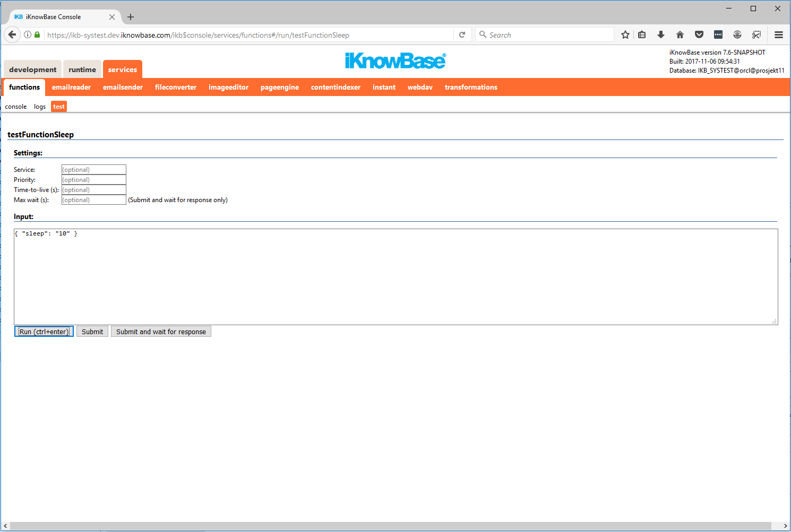Click the Database IKB_SYSTEST text

727,71
